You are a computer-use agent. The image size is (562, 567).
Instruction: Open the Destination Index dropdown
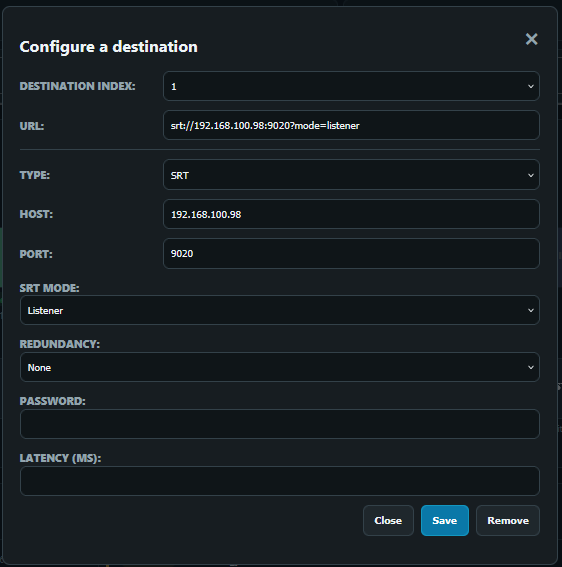pos(351,86)
